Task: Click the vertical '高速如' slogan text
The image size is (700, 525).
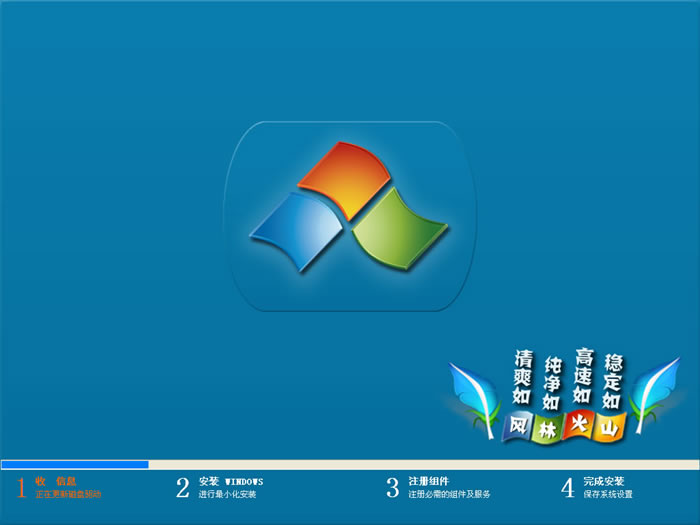Action: click(583, 375)
